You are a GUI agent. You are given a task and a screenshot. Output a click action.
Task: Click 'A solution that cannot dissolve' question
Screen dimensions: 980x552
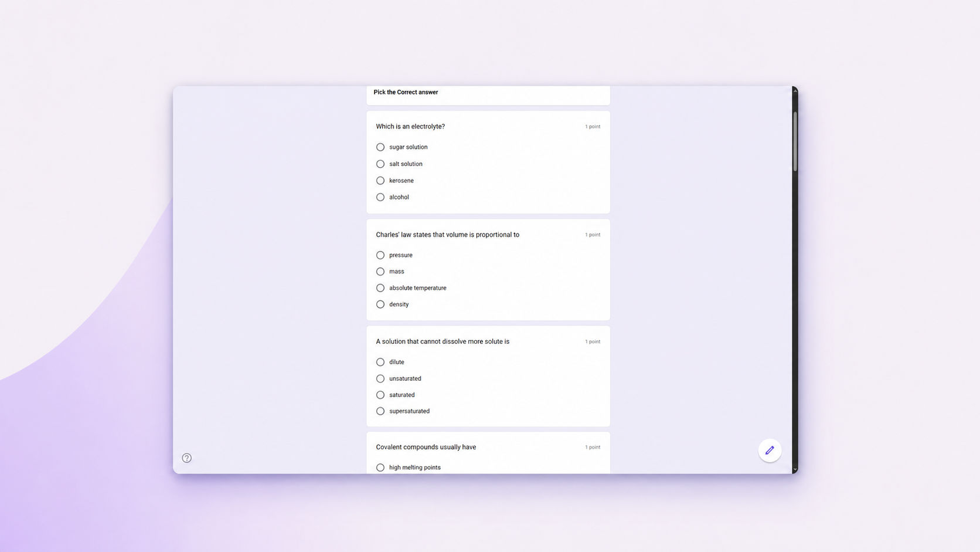coord(443,341)
